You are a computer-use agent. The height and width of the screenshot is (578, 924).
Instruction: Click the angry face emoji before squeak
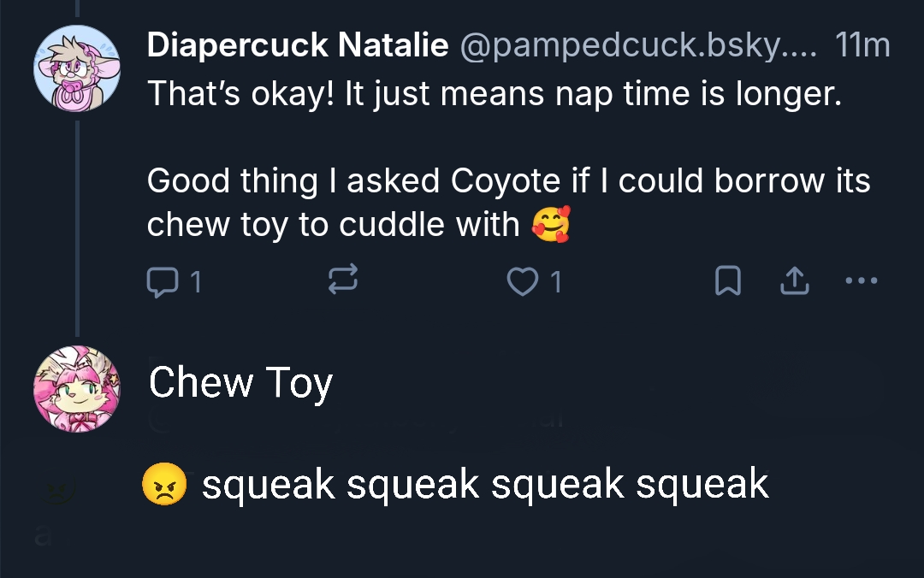point(164,485)
